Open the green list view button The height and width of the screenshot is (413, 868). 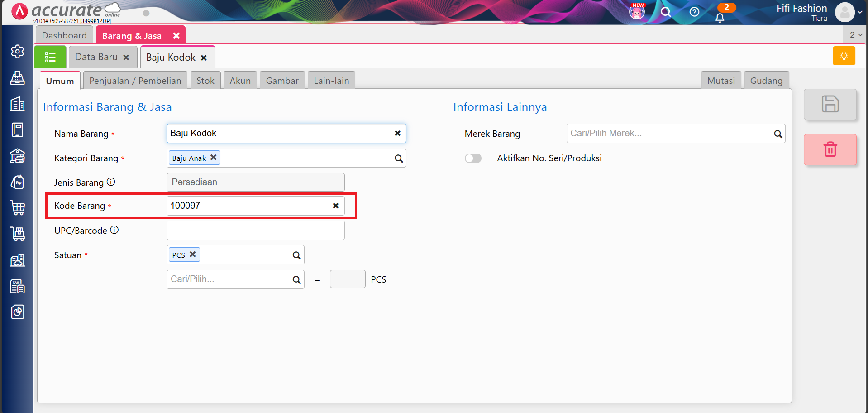(50, 57)
